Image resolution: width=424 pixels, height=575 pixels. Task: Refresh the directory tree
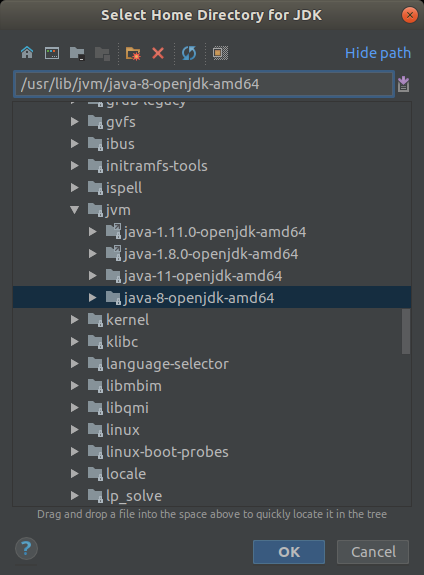(x=189, y=53)
